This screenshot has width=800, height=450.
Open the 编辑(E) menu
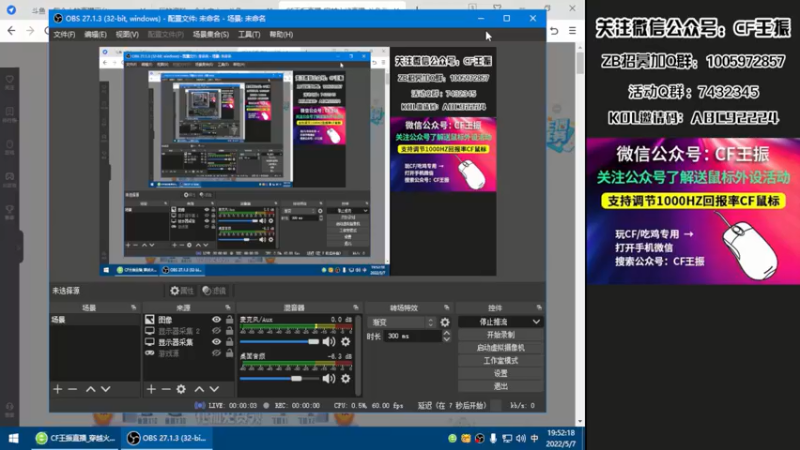(x=95, y=34)
